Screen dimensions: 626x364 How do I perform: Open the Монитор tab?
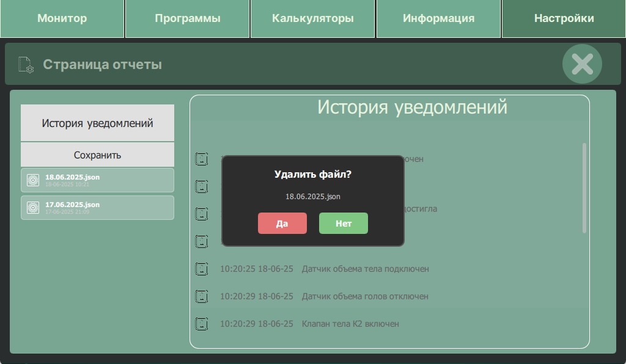pos(62,18)
